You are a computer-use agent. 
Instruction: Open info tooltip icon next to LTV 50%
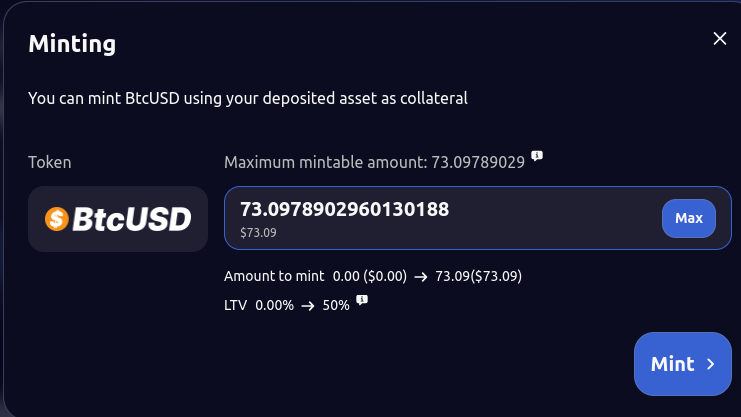tap(362, 300)
